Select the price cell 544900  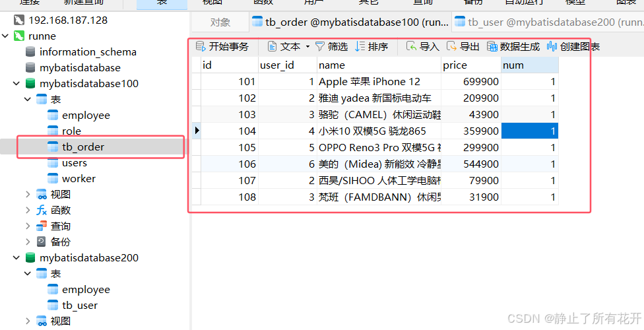click(471, 164)
